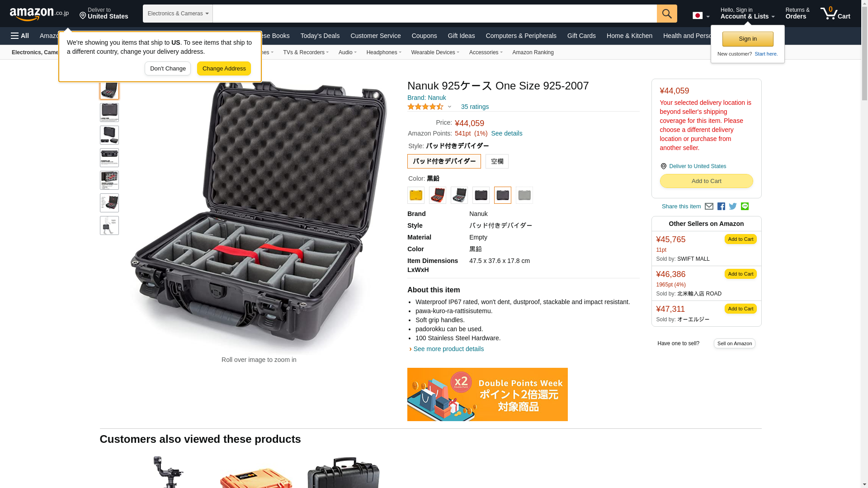This screenshot has height=488, width=868.
Task: Choose the yellow color swatch
Action: click(416, 195)
